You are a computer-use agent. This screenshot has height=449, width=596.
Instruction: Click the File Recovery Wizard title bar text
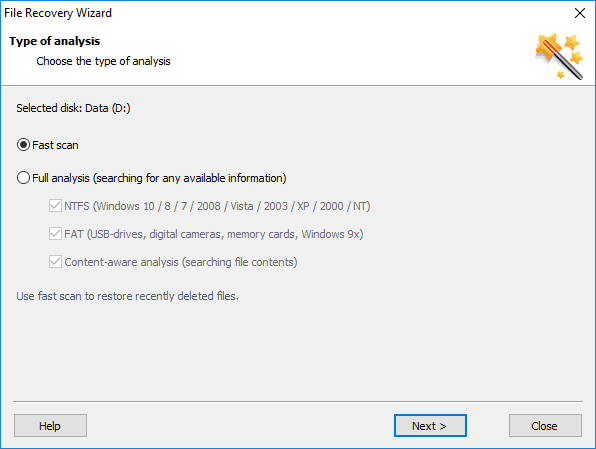coord(58,13)
